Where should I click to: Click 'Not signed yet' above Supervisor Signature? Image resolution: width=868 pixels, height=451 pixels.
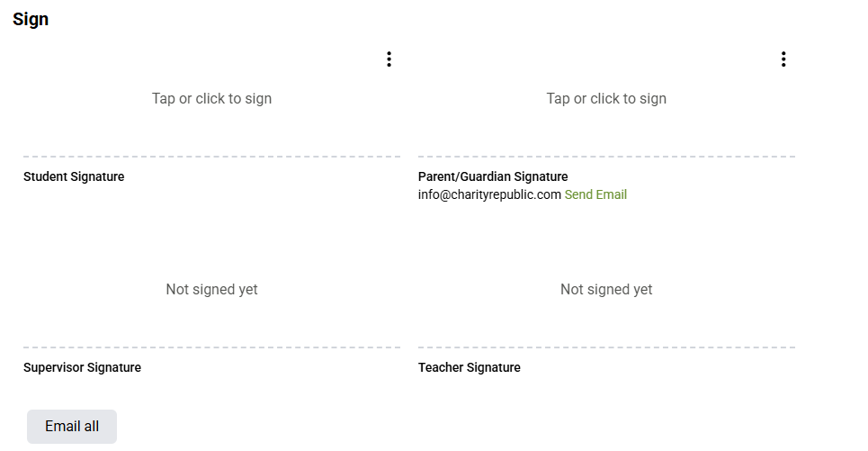(211, 290)
